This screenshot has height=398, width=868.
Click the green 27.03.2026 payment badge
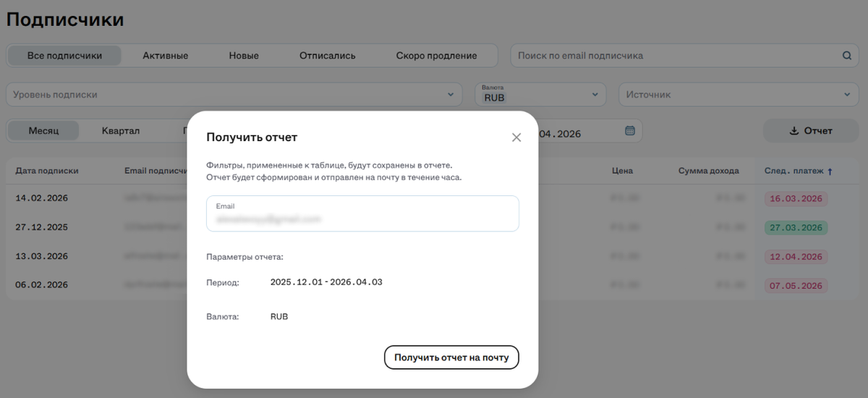(796, 227)
